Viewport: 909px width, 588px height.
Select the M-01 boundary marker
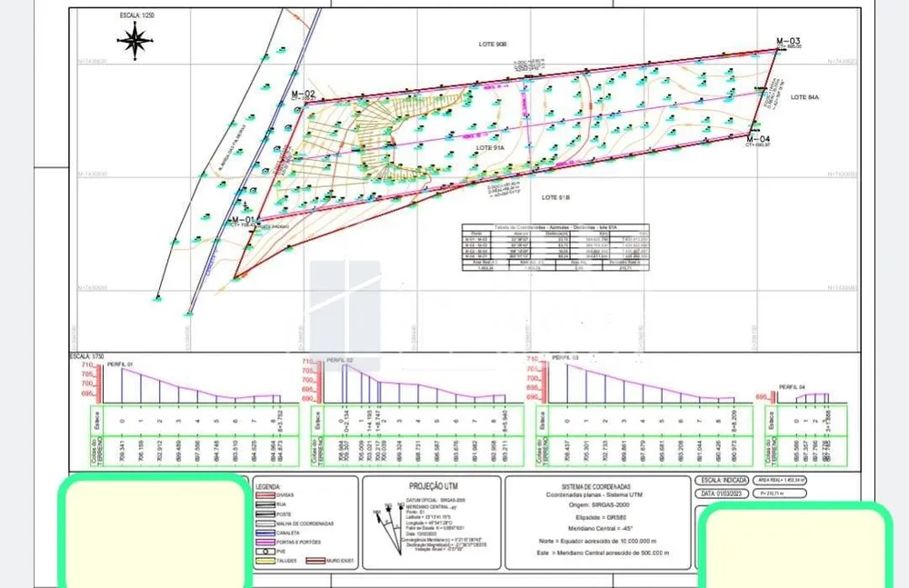click(243, 220)
